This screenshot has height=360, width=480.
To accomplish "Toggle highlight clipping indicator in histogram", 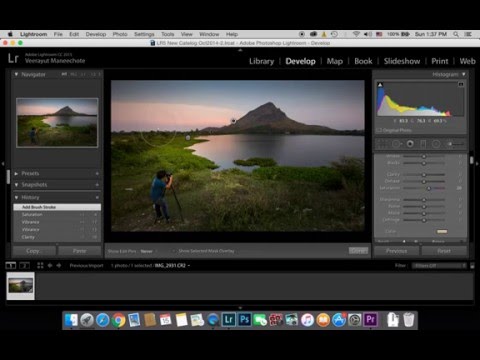I will click(461, 85).
